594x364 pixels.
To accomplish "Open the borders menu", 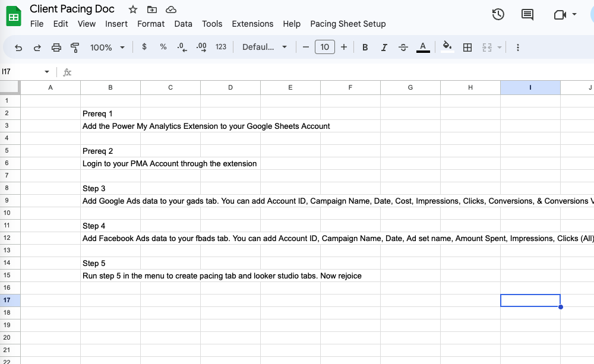I will pos(467,48).
